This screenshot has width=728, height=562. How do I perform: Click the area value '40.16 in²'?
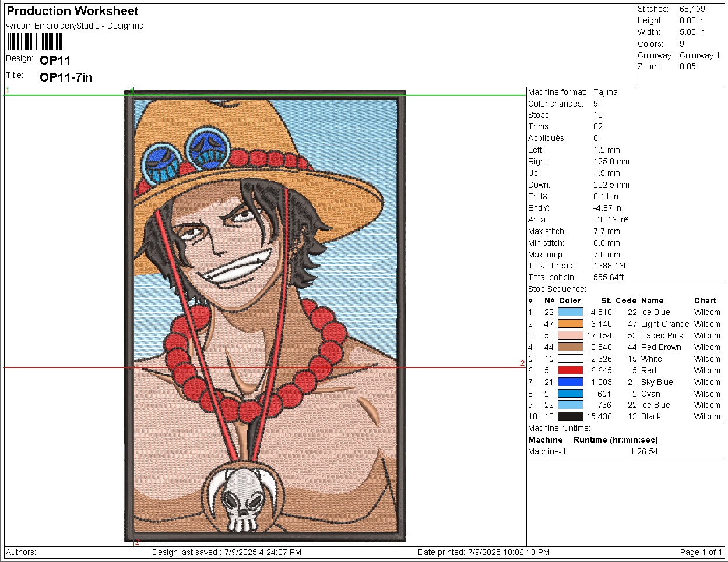(x=611, y=220)
